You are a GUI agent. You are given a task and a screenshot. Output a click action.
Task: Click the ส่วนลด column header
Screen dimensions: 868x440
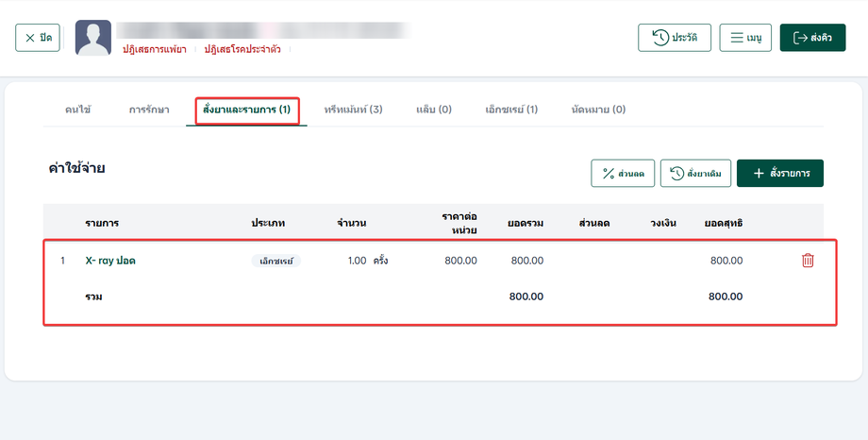coord(594,224)
